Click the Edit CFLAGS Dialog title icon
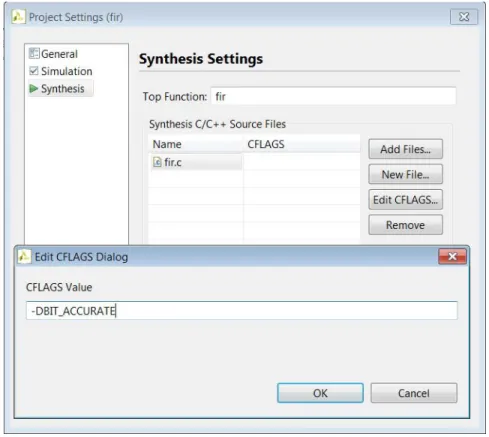This screenshot has width=489, height=437. point(24,257)
